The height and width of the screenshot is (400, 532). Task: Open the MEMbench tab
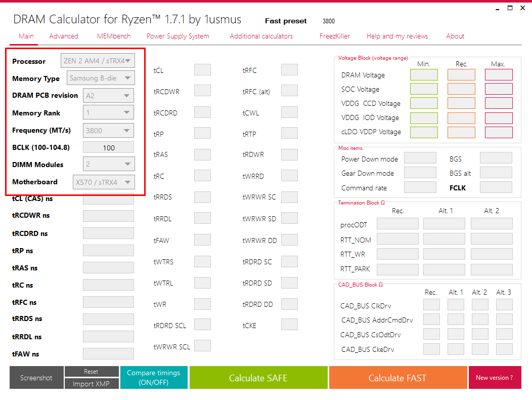[x=114, y=36]
